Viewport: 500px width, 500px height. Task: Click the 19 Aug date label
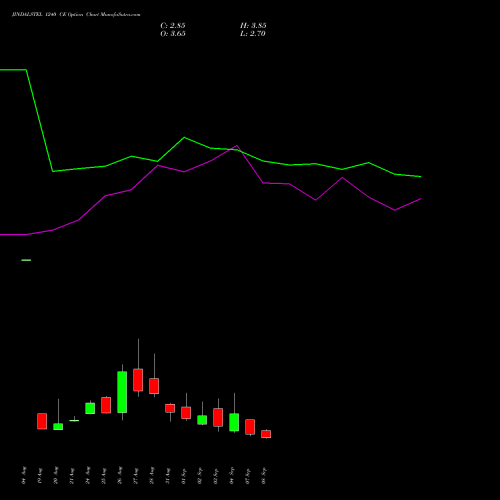[40, 476]
